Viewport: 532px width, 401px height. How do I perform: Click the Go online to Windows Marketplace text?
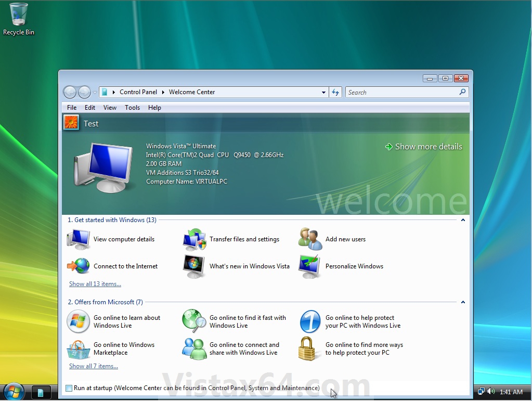click(124, 349)
